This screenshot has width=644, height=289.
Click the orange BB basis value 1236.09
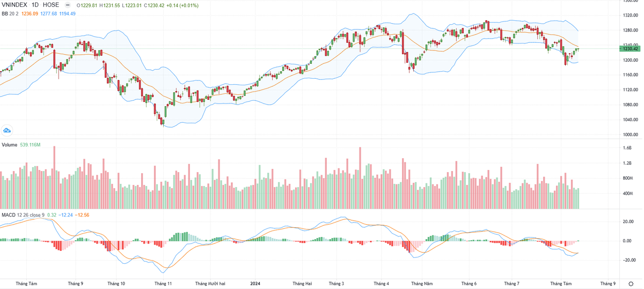pos(30,13)
